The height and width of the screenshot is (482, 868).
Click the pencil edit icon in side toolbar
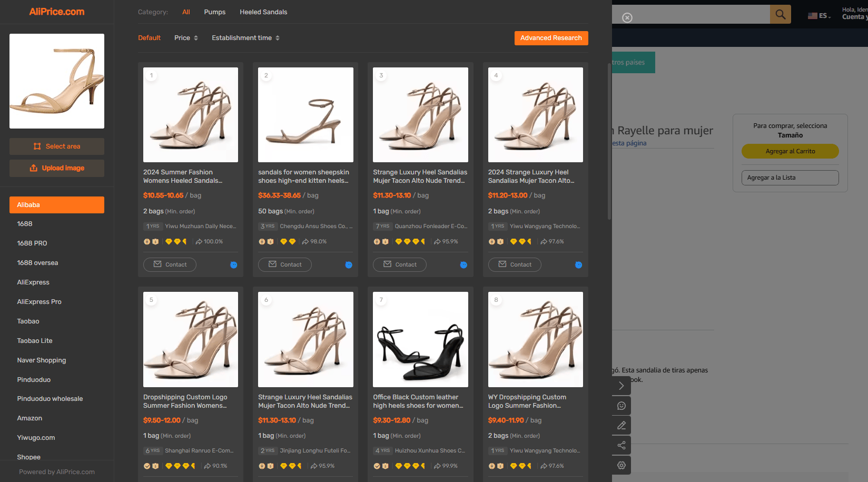point(622,425)
